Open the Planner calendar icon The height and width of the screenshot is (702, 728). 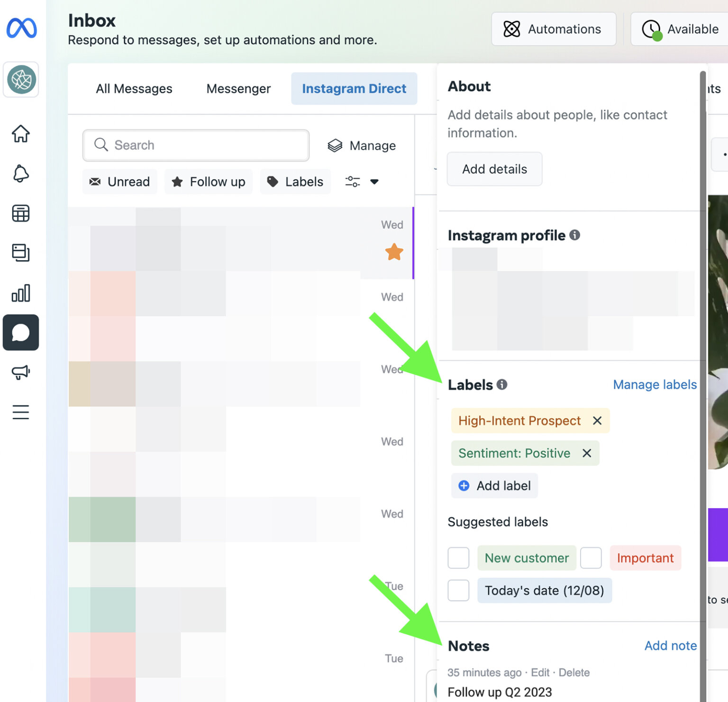tap(20, 213)
